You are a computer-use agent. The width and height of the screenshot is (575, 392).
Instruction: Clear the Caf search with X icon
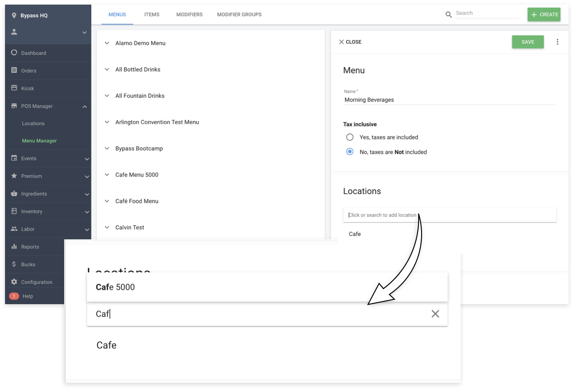click(x=435, y=314)
